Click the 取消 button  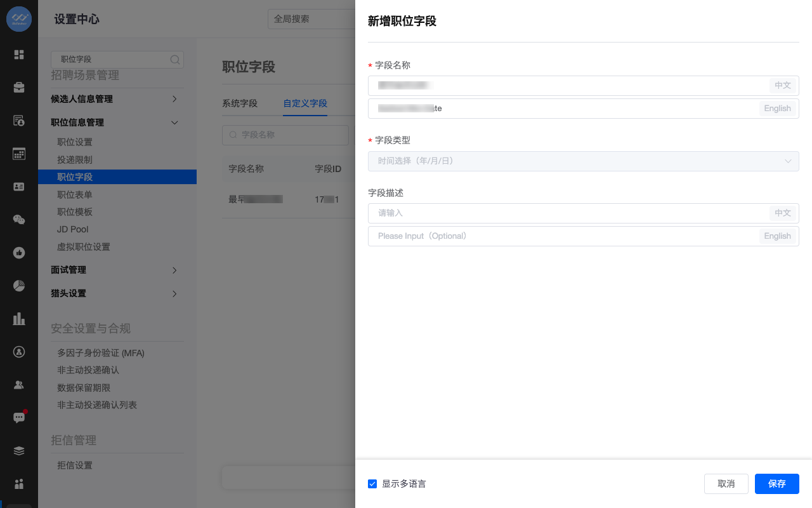coord(726,484)
